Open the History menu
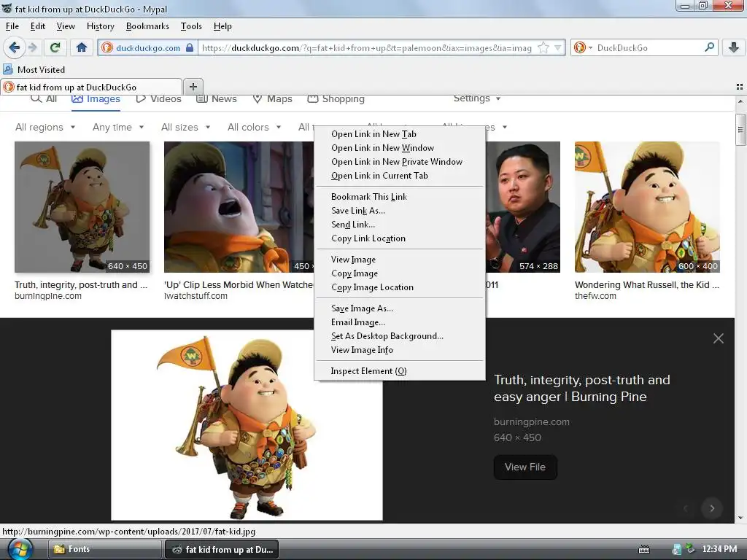 click(100, 26)
